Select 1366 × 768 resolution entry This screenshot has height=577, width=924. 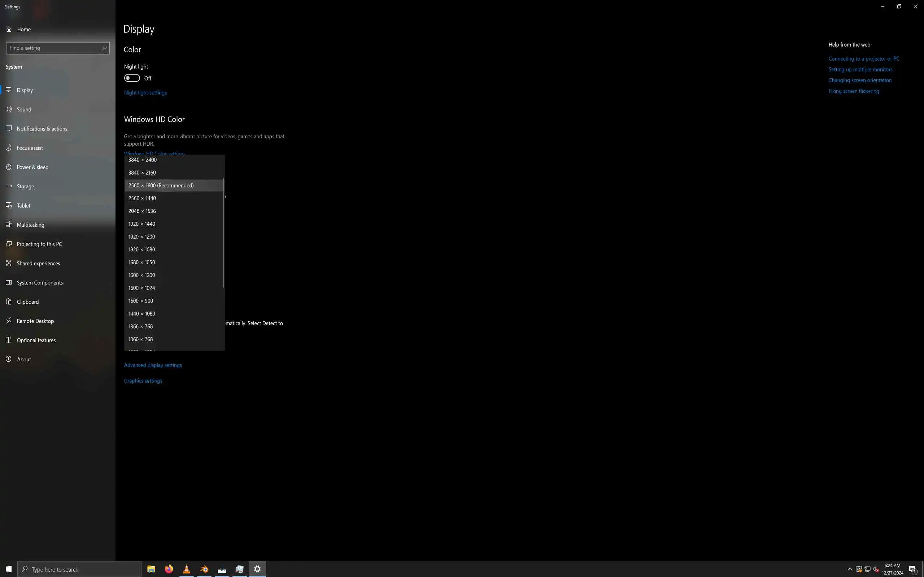coord(140,326)
